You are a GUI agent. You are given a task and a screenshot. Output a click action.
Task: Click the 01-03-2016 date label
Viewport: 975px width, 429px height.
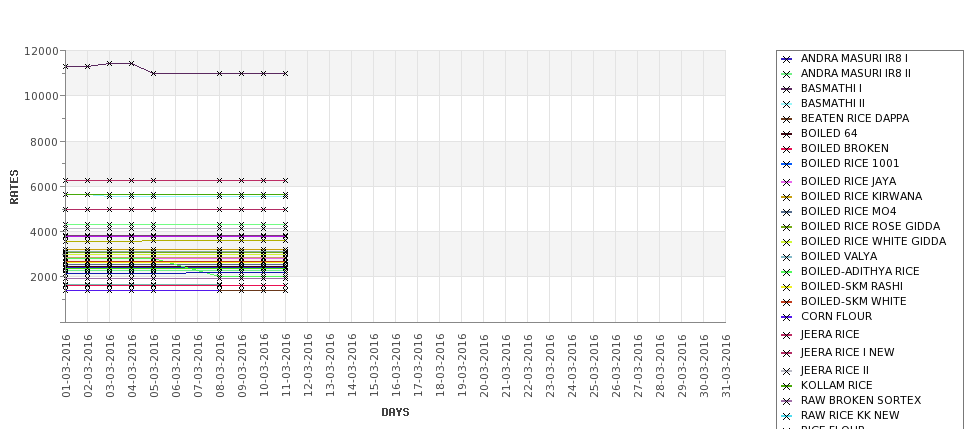pos(66,366)
